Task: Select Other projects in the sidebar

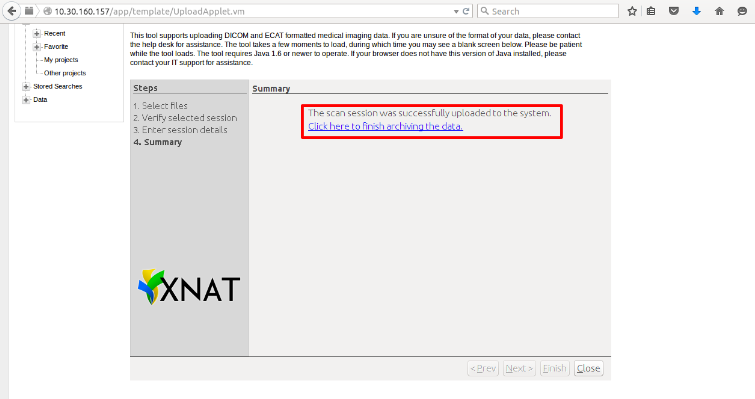Action: pyautogui.click(x=65, y=73)
